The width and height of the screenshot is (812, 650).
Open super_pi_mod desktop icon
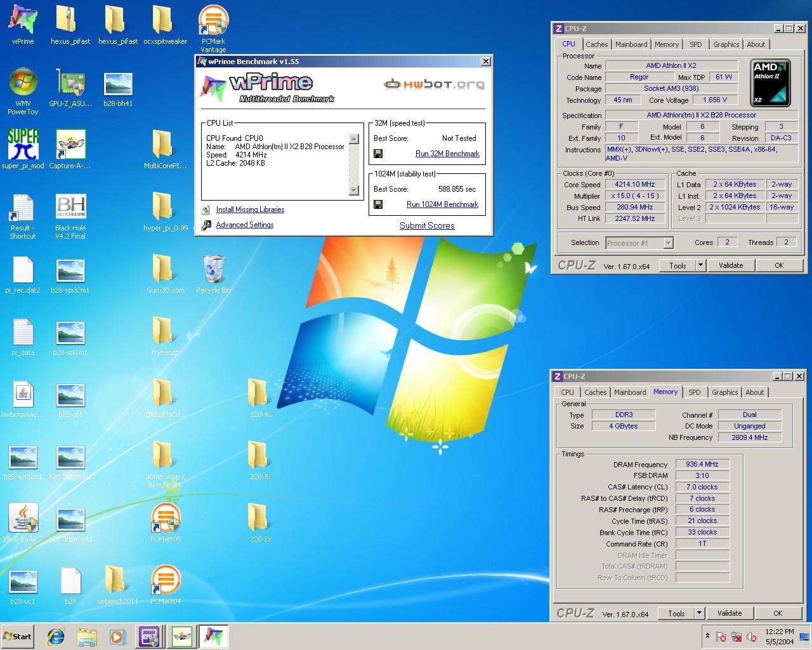(x=23, y=149)
